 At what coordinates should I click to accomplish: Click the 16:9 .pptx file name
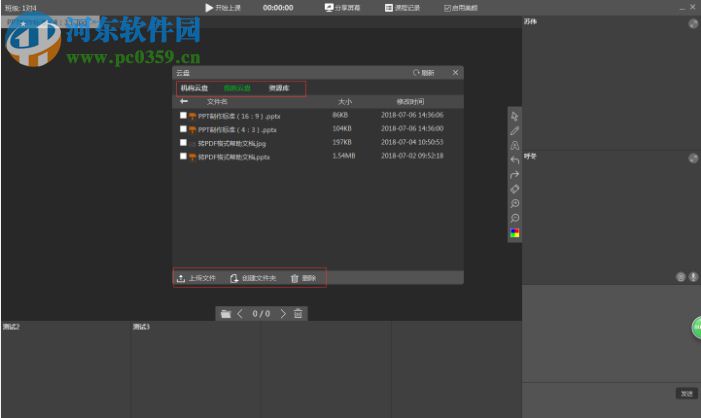pos(239,116)
